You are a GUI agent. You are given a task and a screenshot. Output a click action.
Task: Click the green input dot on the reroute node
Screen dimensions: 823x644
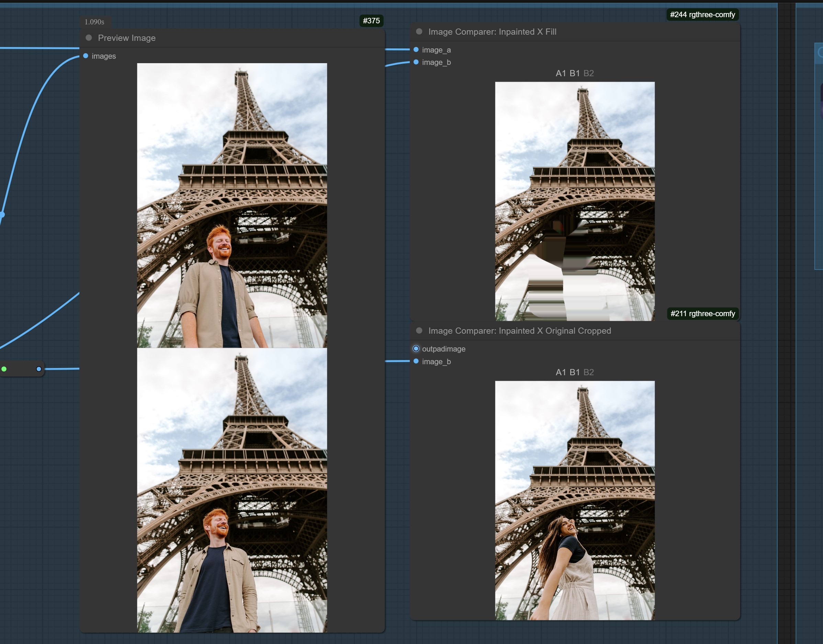4,369
